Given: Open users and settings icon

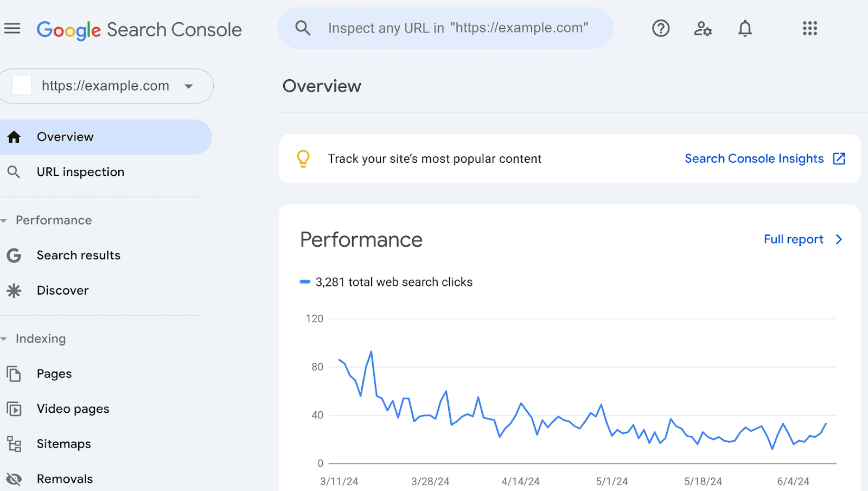Looking at the screenshot, I should 703,28.
